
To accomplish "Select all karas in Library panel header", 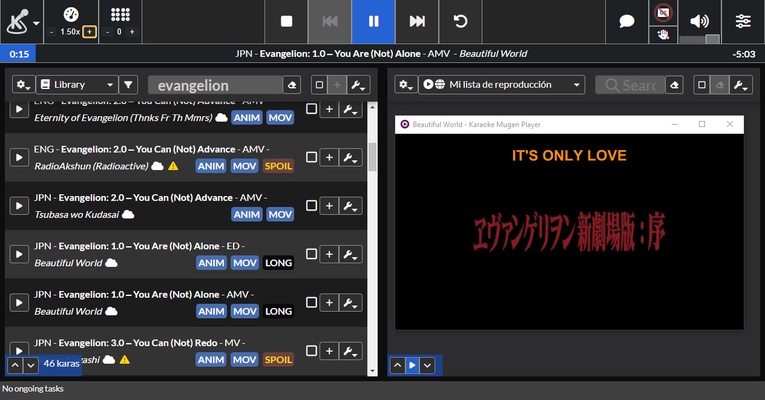I will click(319, 85).
